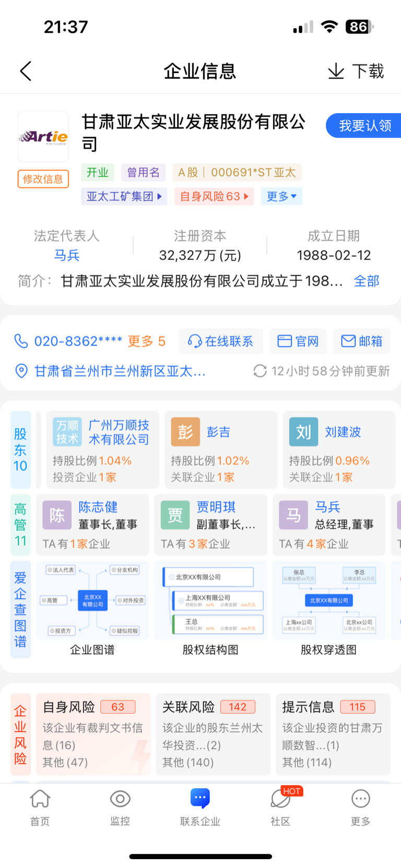
Task: Tap the location pin icon
Action: [21, 371]
